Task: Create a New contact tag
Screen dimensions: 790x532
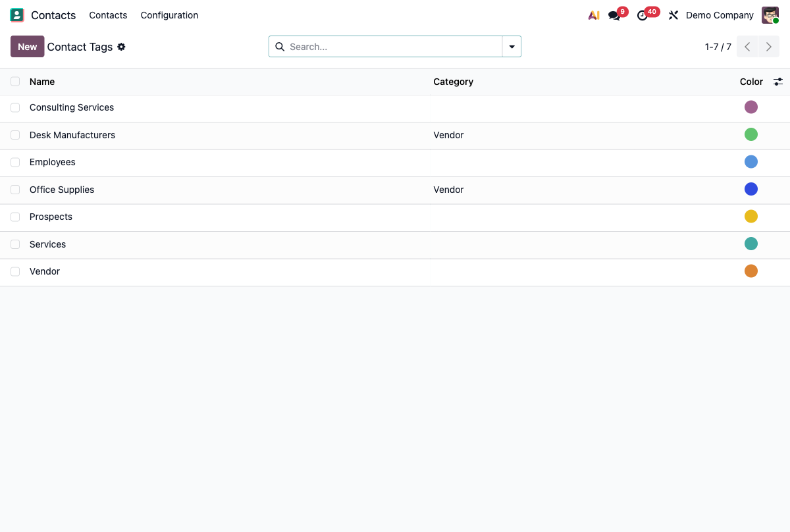Action: click(x=28, y=47)
